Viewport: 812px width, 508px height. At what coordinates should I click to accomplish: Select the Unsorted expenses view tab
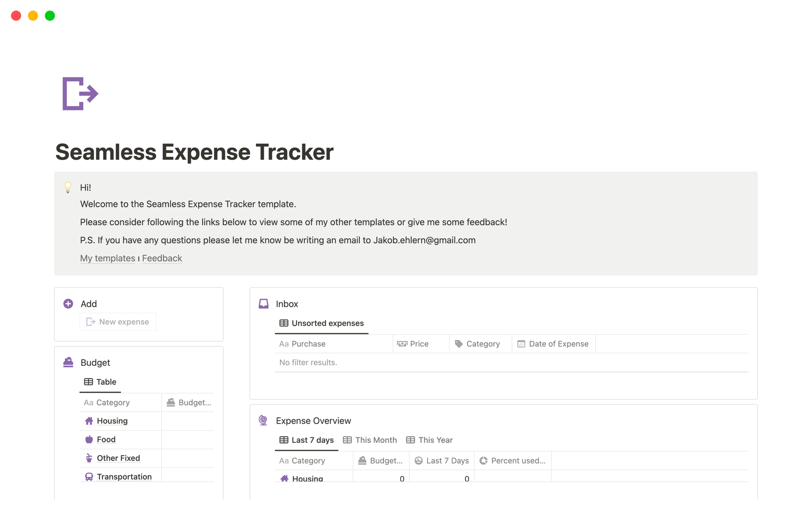pos(321,323)
